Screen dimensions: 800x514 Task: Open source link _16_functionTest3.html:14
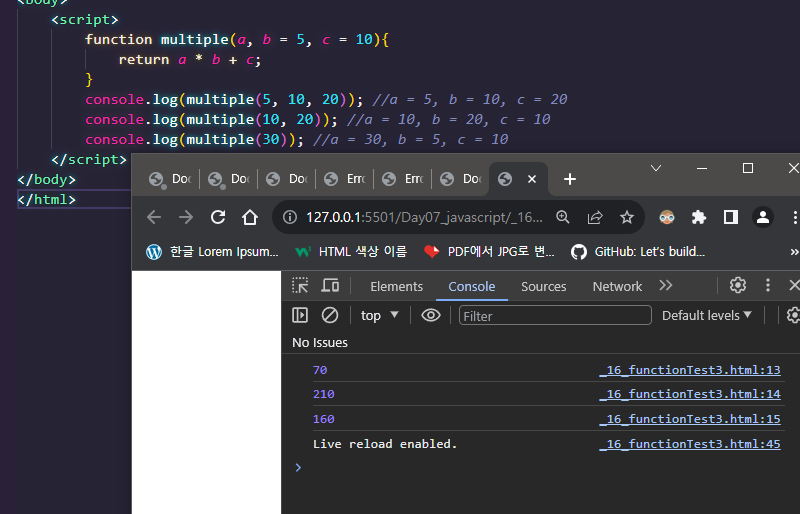pos(690,394)
